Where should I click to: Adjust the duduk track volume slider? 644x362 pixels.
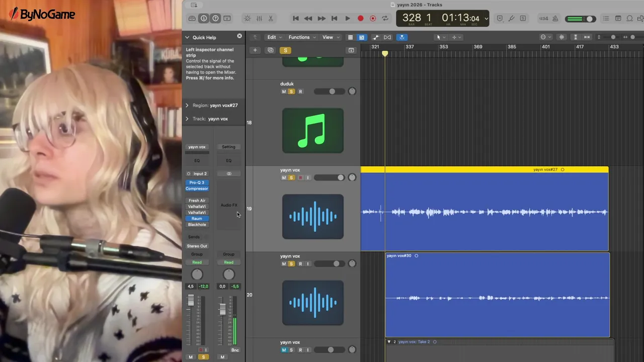tap(330, 92)
